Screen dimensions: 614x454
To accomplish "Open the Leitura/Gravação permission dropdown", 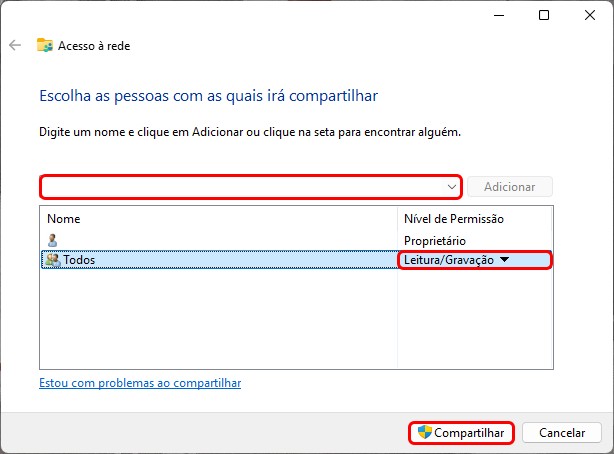I will tap(504, 260).
